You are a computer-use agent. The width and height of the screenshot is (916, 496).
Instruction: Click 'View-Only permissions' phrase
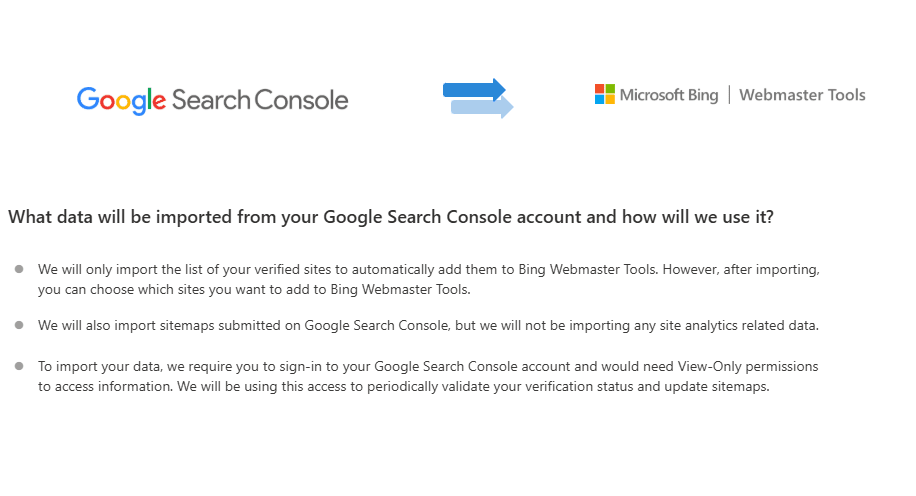pos(748,366)
